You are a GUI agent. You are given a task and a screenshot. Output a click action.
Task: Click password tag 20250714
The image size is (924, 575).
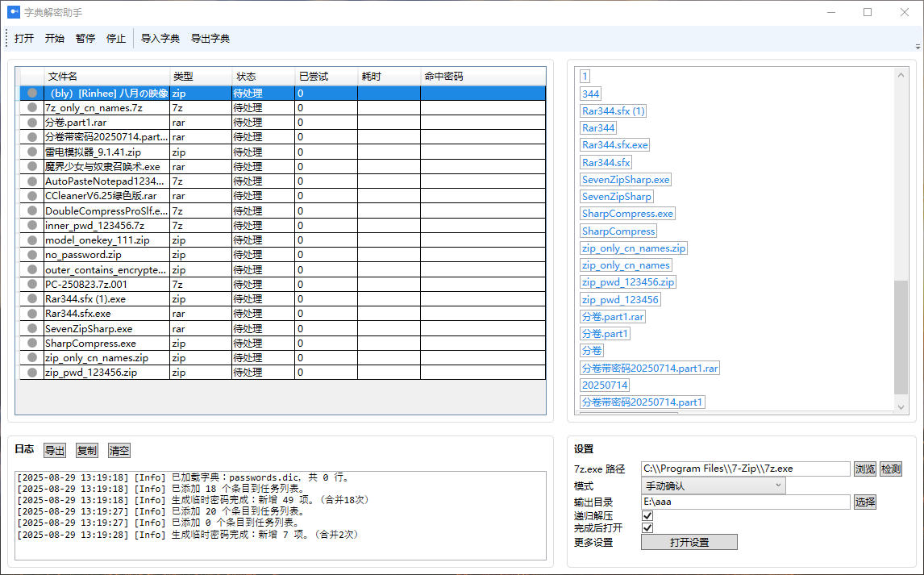606,385
